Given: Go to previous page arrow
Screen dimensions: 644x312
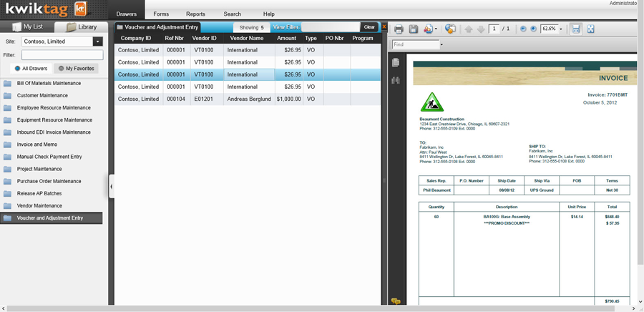Looking at the screenshot, I should point(469,29).
